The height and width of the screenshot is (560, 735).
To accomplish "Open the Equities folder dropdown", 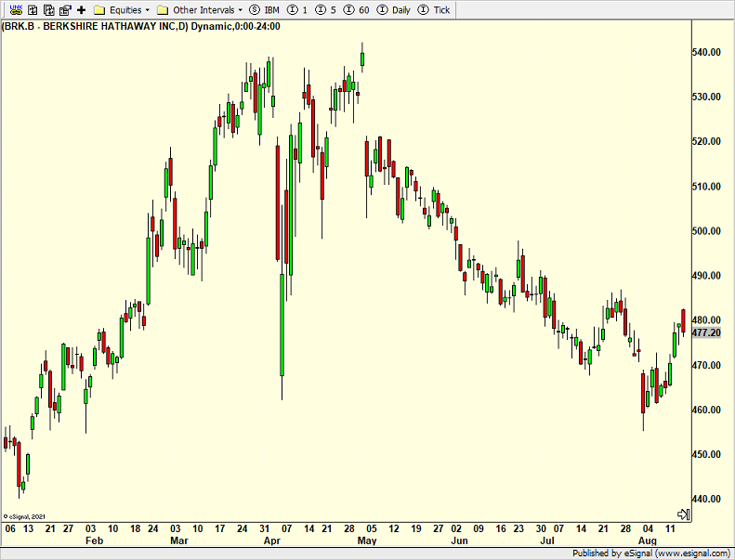I will click(x=122, y=10).
